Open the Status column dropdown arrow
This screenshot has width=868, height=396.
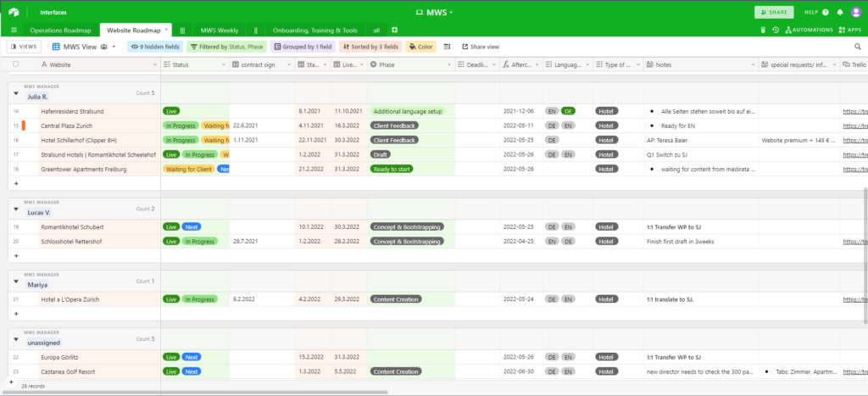pos(223,64)
